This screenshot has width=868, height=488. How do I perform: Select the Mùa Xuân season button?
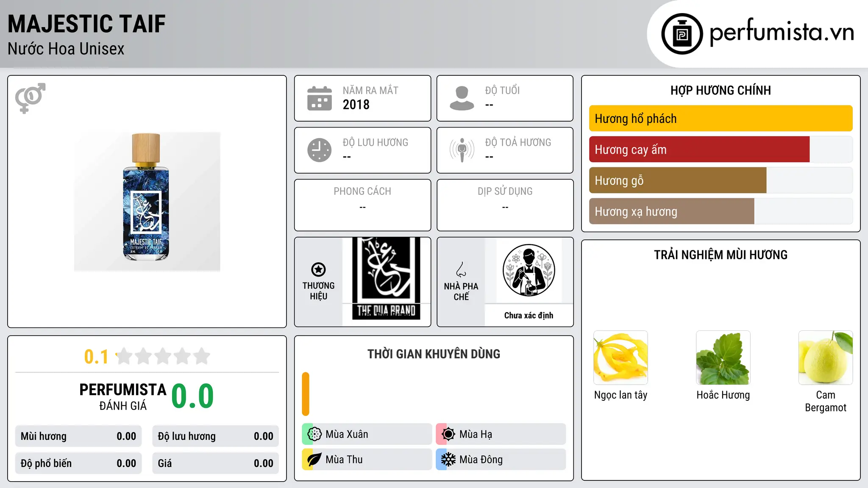367,434
